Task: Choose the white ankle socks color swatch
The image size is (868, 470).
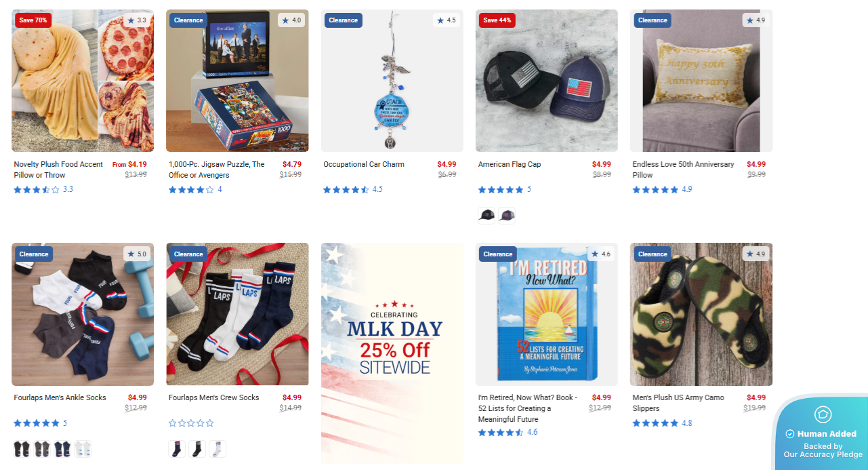Action: [83, 449]
